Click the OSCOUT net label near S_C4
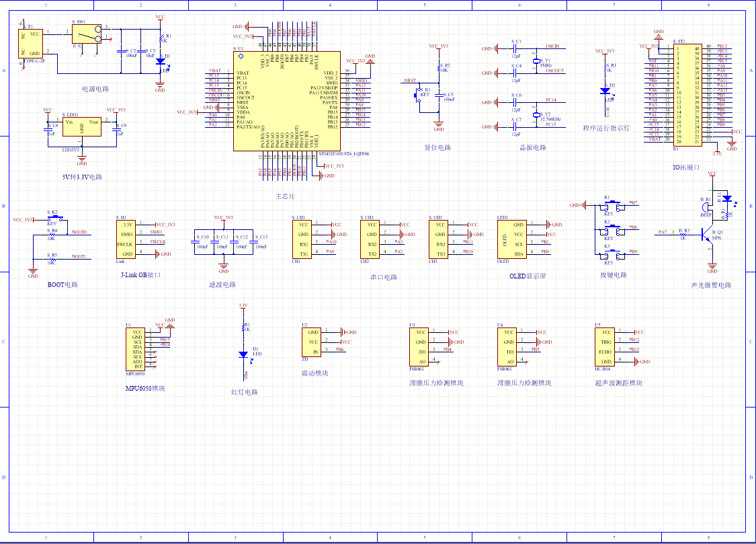The width and height of the screenshot is (756, 544). click(x=555, y=71)
